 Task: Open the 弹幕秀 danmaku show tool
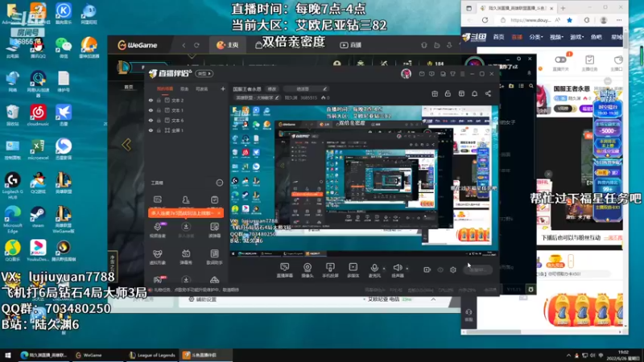click(x=186, y=257)
